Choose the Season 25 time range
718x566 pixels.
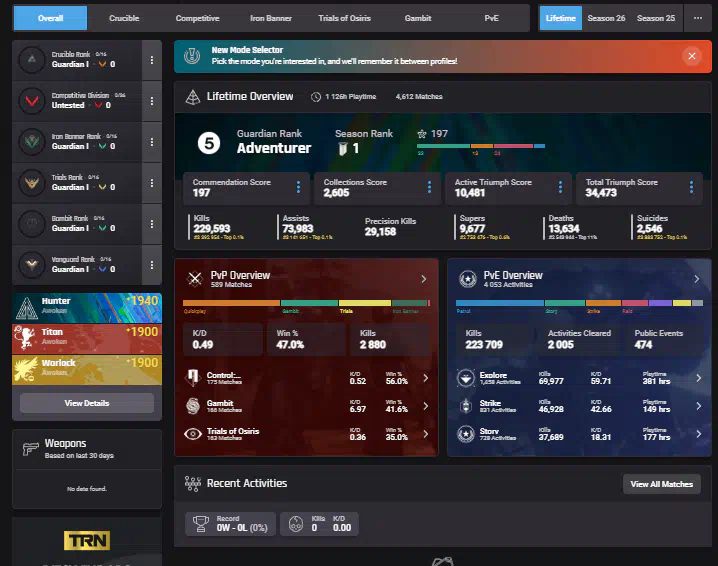coord(656,18)
